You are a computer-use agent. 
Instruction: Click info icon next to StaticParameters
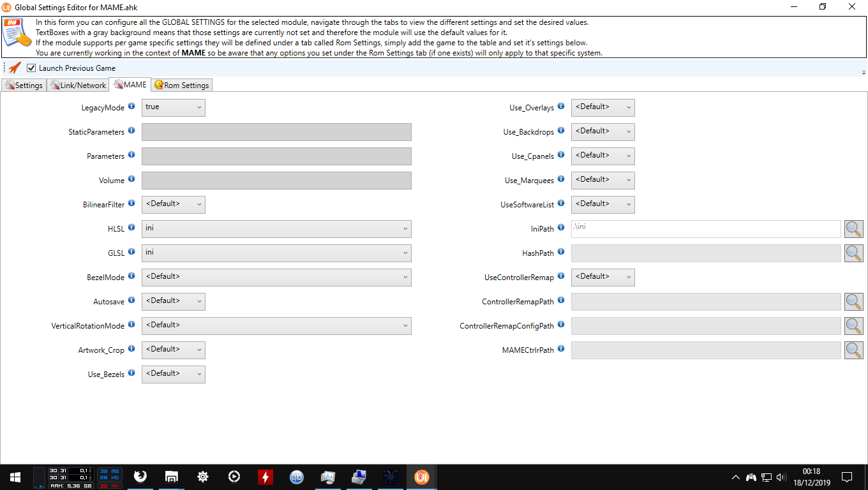131,131
